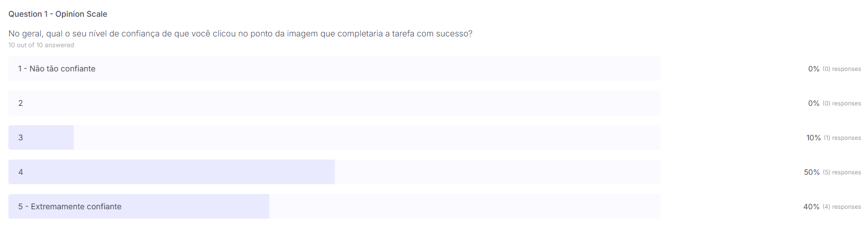This screenshot has width=868, height=227.
Task: Open the "(4) responses" link
Action: [841, 207]
